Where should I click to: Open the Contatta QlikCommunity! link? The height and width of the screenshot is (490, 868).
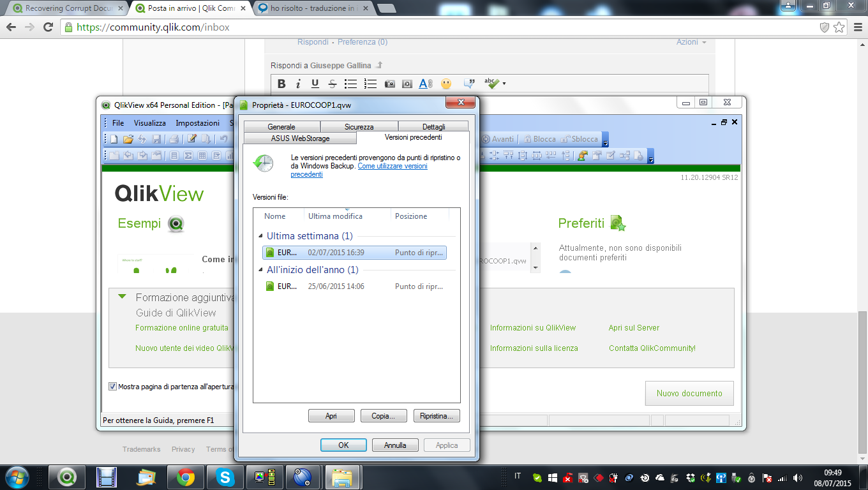652,348
